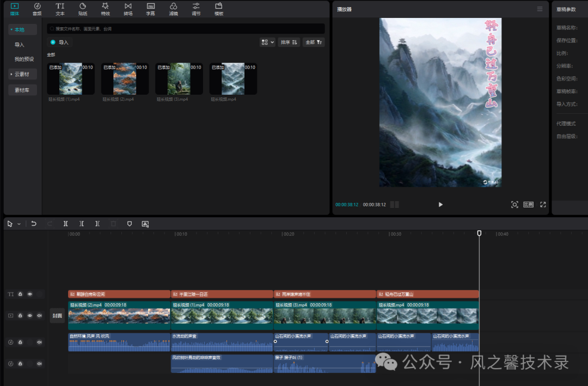Select the 延长视频 (2).mp4 thumbnail
Image resolution: width=588 pixels, height=386 pixels.
point(125,79)
